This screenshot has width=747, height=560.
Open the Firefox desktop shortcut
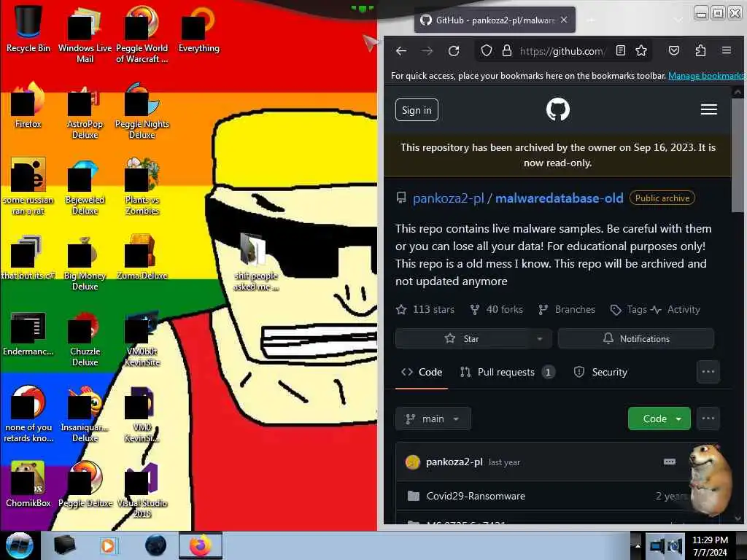pyautogui.click(x=28, y=105)
